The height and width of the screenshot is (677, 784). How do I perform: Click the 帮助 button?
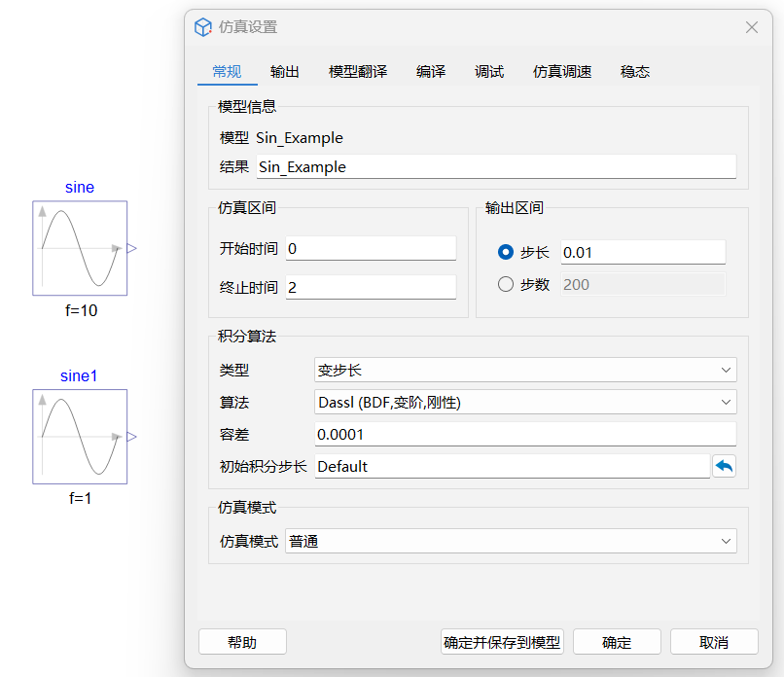[x=242, y=642]
